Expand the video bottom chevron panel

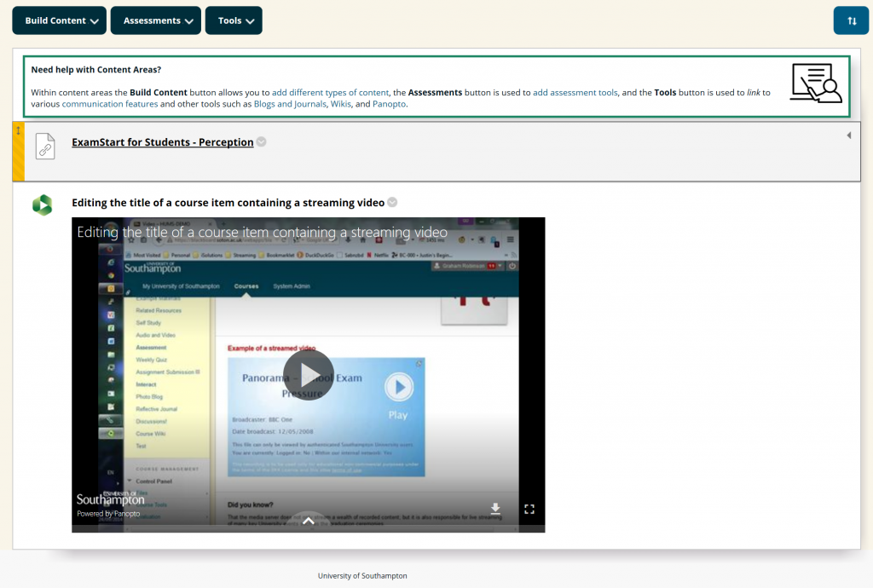309,522
